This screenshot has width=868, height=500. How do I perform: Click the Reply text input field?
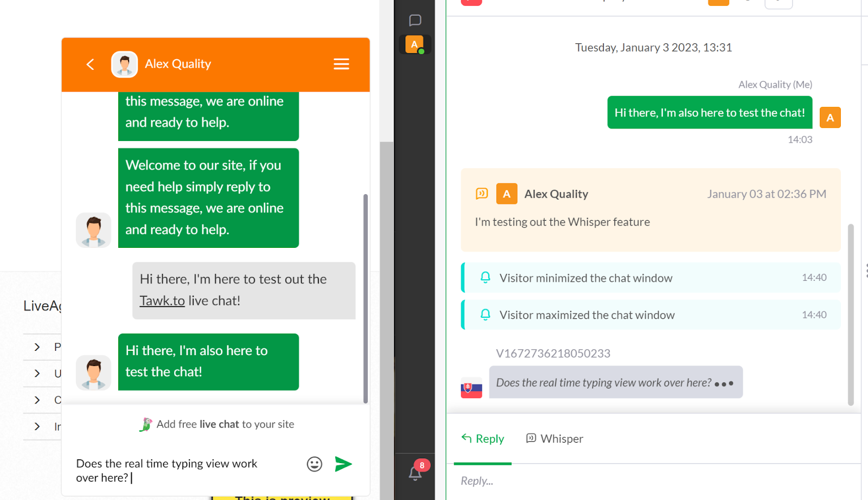[651, 481]
